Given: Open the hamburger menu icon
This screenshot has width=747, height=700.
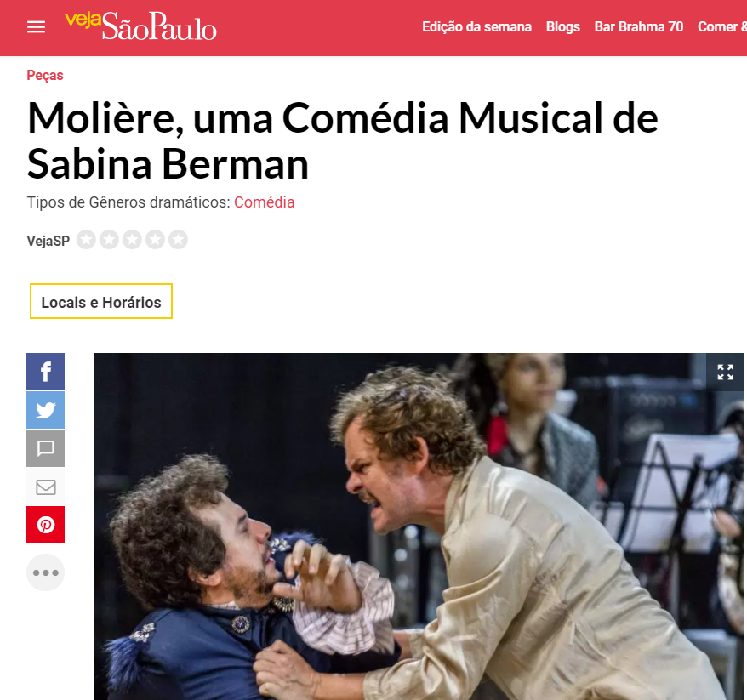Looking at the screenshot, I should tap(37, 27).
